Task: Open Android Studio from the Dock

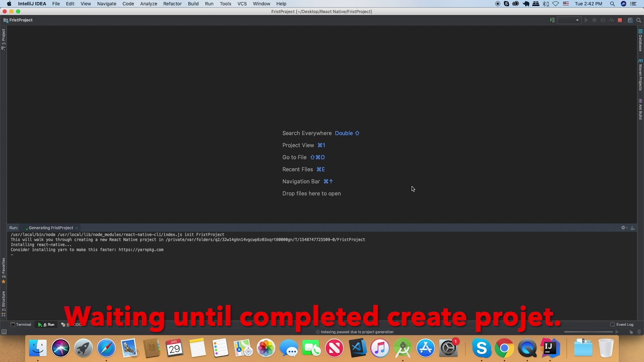Action: click(x=403, y=348)
